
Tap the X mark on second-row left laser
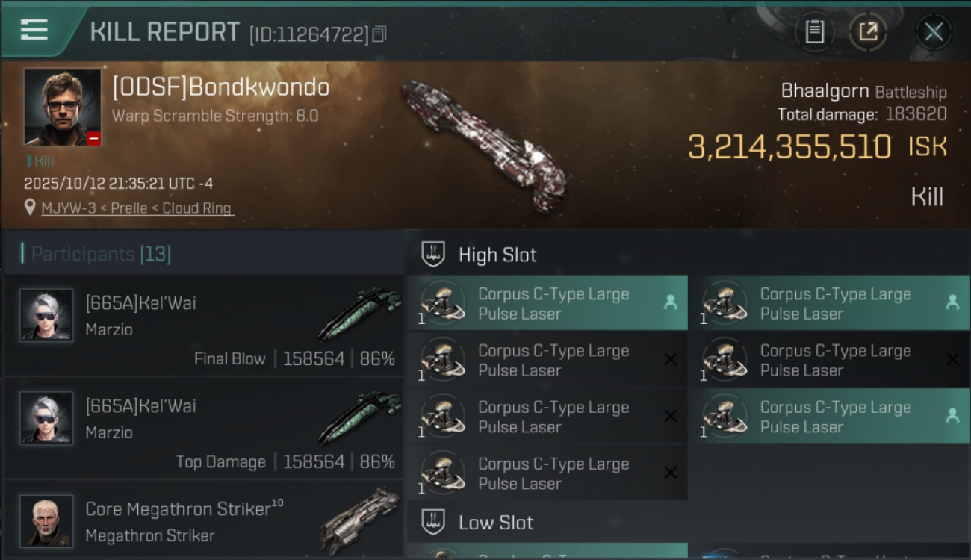(671, 360)
